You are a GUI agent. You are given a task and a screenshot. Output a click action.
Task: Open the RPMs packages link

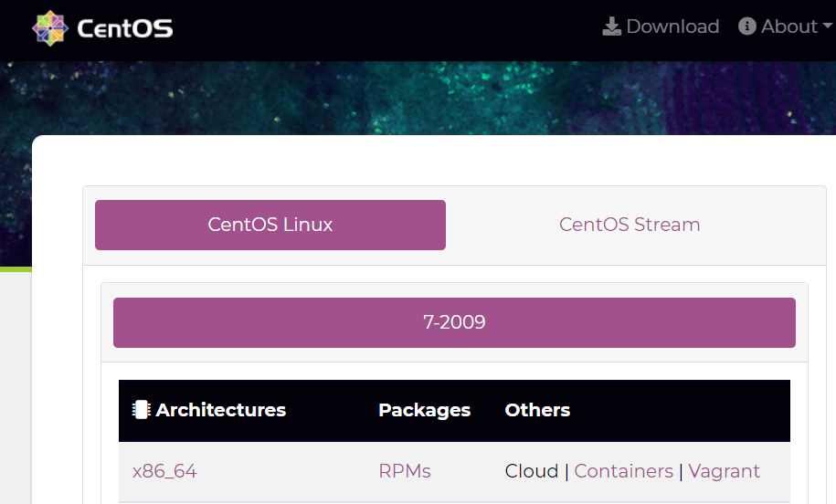click(x=405, y=471)
